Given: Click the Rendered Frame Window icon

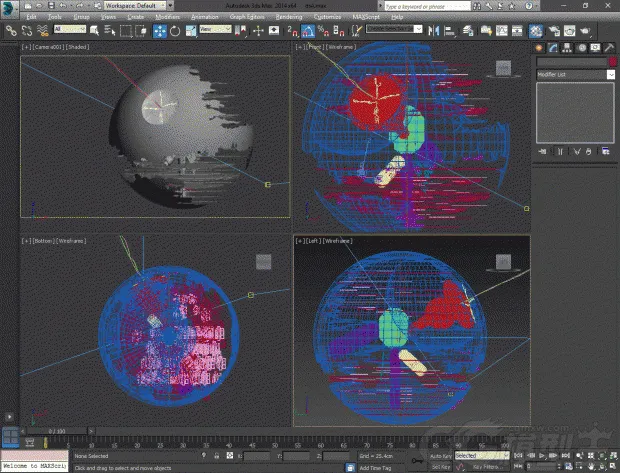Looking at the screenshot, I should pyautogui.click(x=569, y=31).
